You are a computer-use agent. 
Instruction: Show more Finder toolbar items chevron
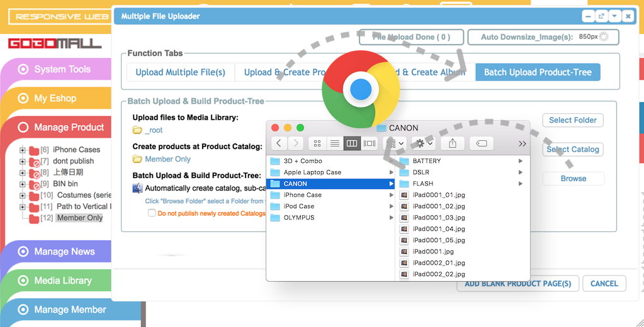pos(522,143)
